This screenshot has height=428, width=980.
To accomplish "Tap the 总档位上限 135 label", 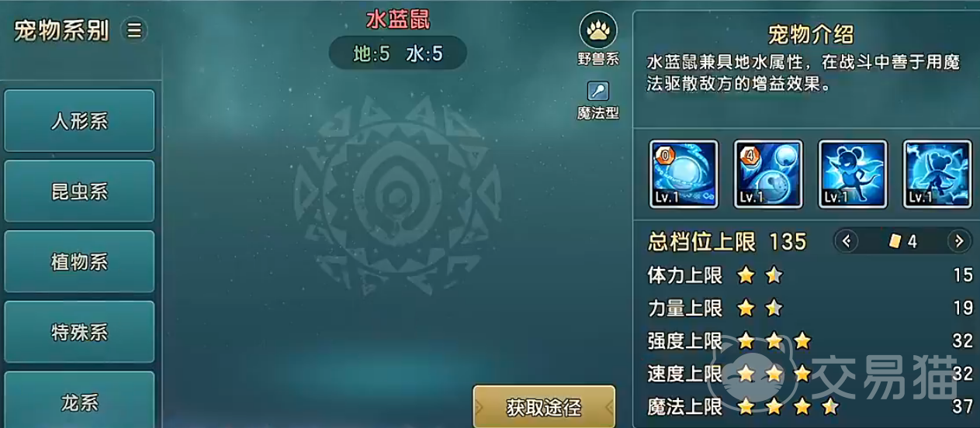I will tap(727, 242).
